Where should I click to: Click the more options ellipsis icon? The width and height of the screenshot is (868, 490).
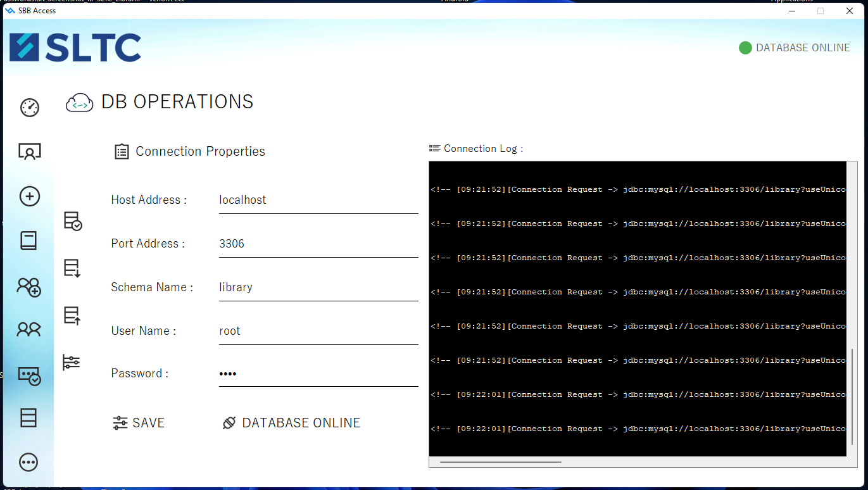pyautogui.click(x=29, y=462)
